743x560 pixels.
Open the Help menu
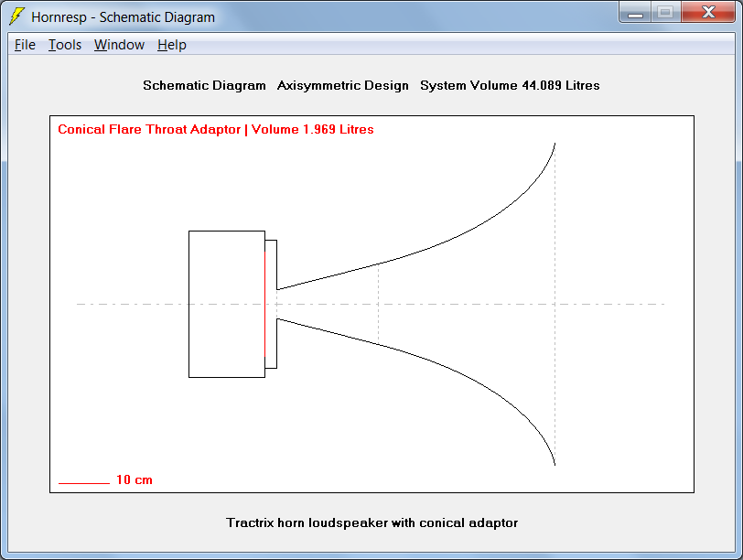tap(171, 45)
